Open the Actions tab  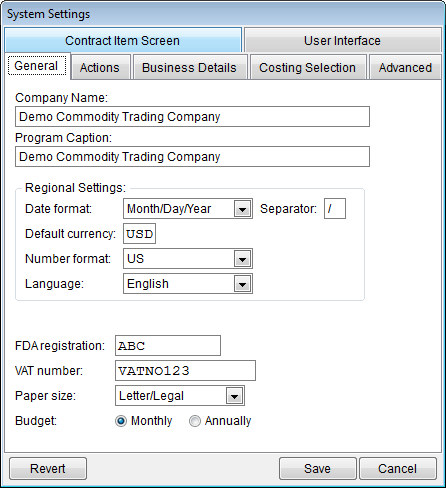101,68
